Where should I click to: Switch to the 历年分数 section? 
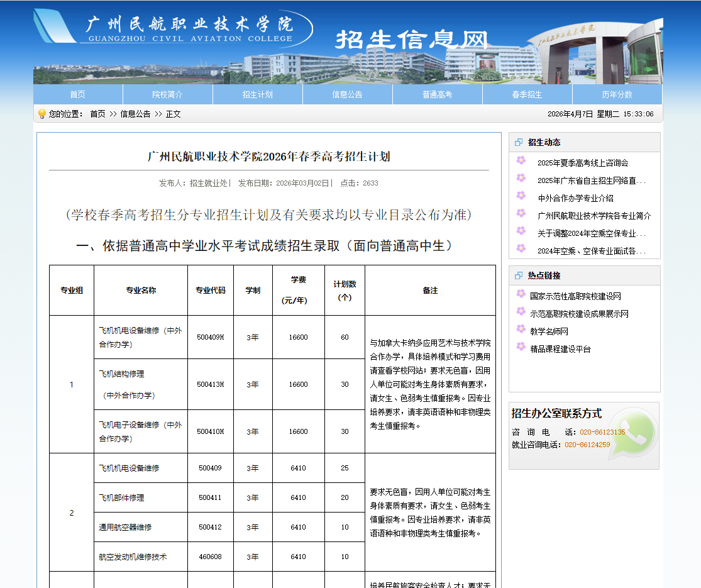click(617, 94)
